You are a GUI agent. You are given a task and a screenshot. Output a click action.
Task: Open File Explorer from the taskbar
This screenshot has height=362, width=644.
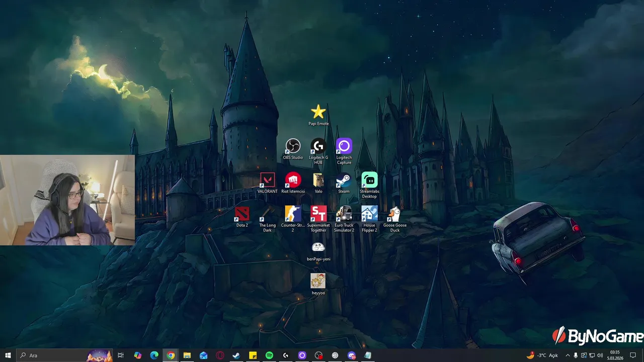[187, 355]
